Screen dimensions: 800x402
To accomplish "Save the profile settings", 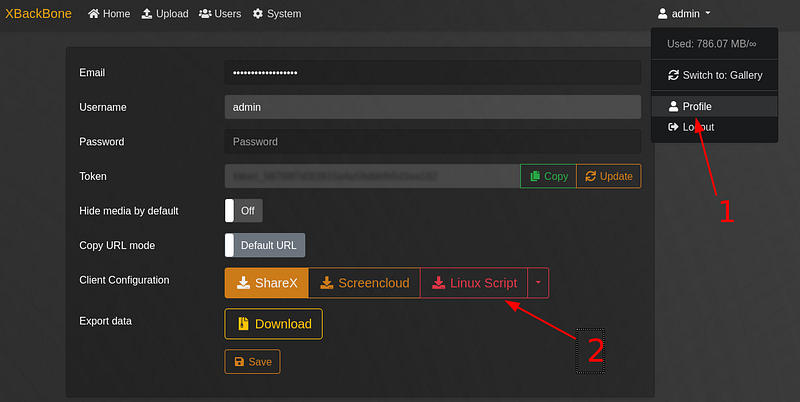I will coord(252,361).
